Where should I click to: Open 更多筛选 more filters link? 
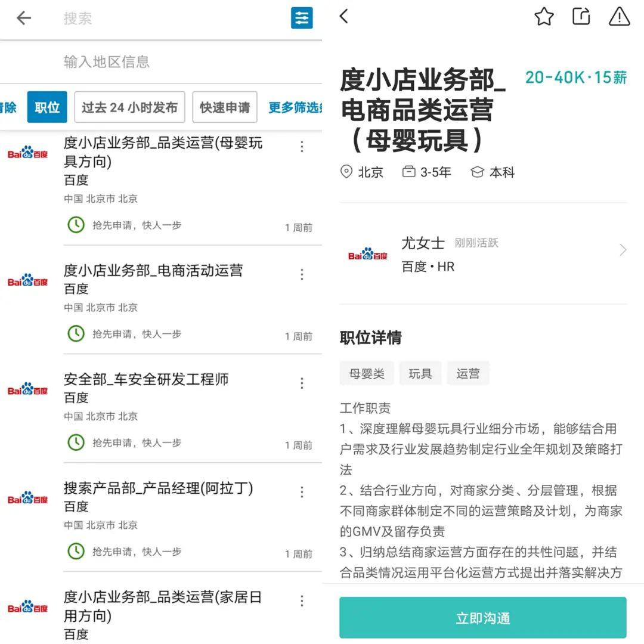coord(295,107)
